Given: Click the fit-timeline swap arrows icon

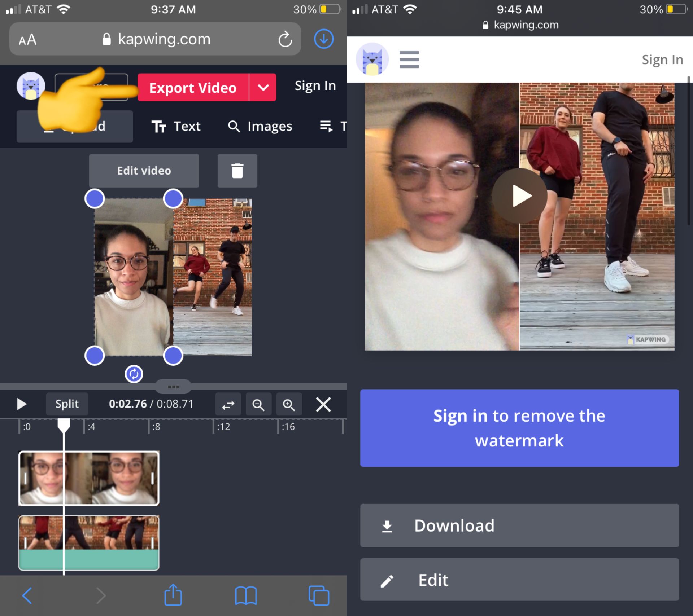Looking at the screenshot, I should click(x=228, y=404).
